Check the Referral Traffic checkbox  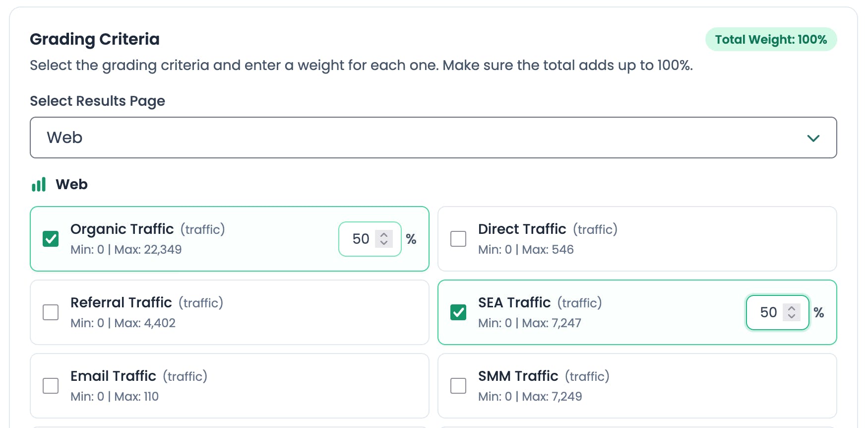51,312
